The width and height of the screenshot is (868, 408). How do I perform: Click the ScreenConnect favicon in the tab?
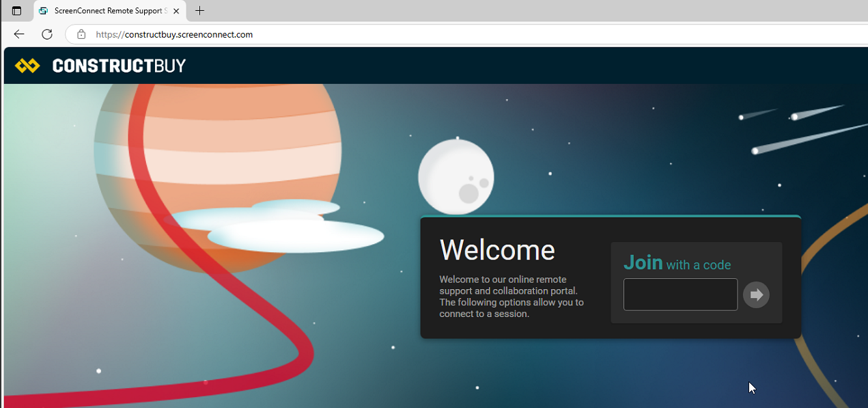click(44, 11)
